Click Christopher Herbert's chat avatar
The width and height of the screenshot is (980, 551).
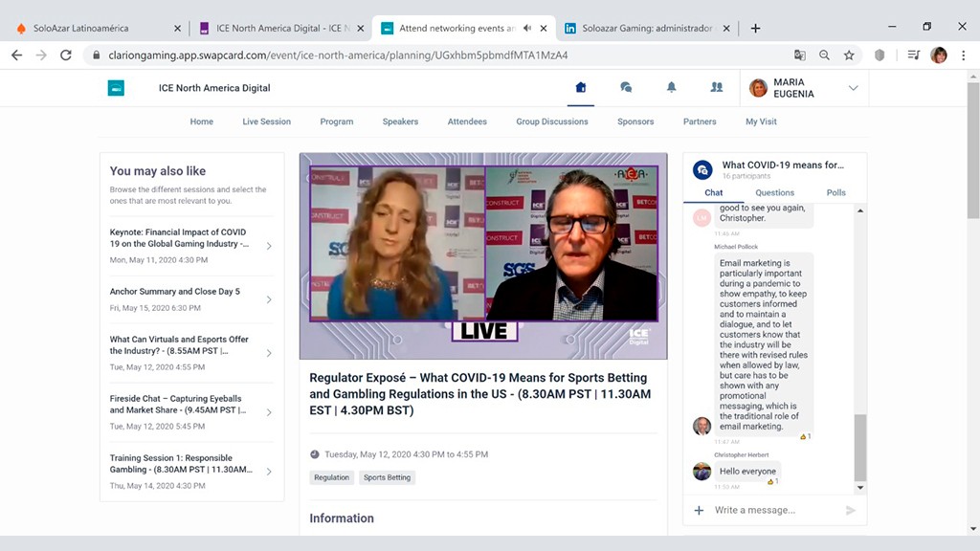(x=702, y=471)
